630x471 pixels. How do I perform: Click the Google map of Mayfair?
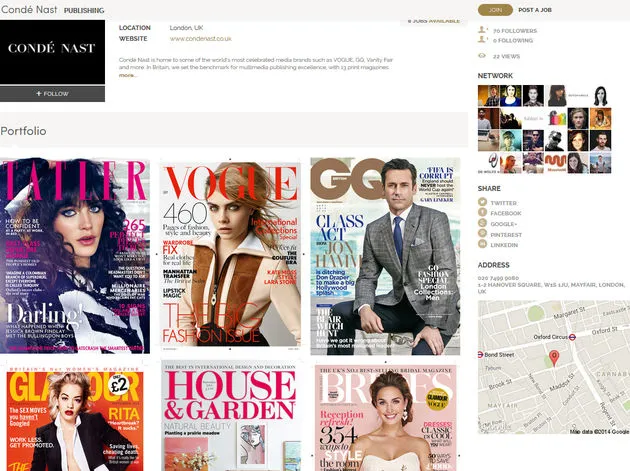coord(554,367)
